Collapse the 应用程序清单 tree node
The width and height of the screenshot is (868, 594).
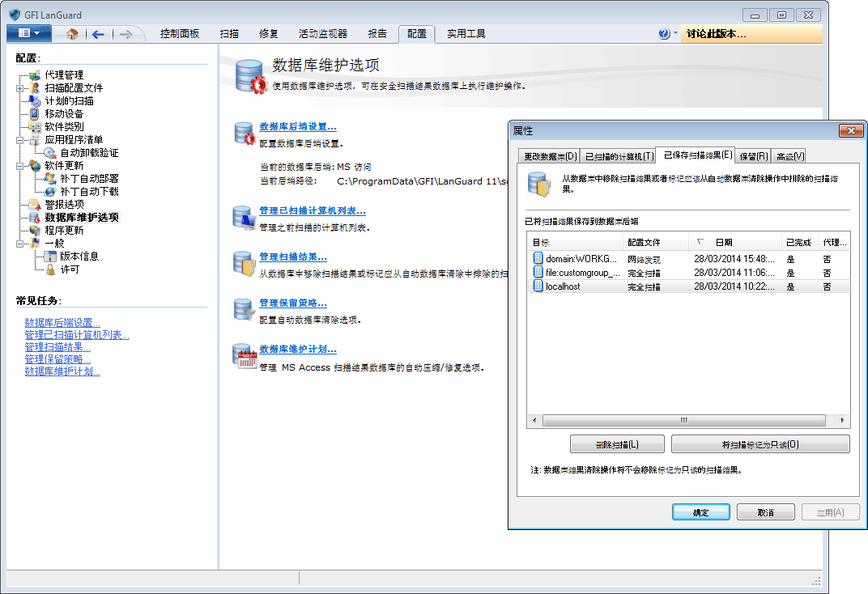[20, 140]
